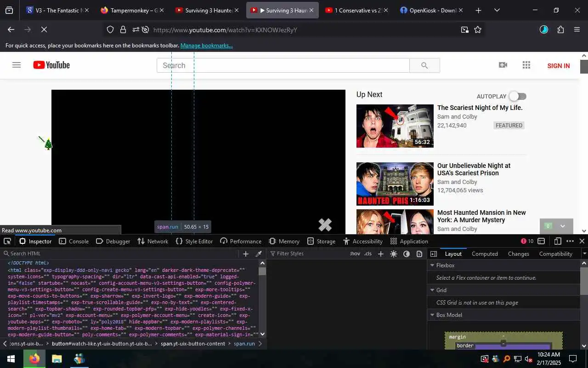The image size is (588, 368).
Task: Create new node with plus icon
Action: click(246, 253)
